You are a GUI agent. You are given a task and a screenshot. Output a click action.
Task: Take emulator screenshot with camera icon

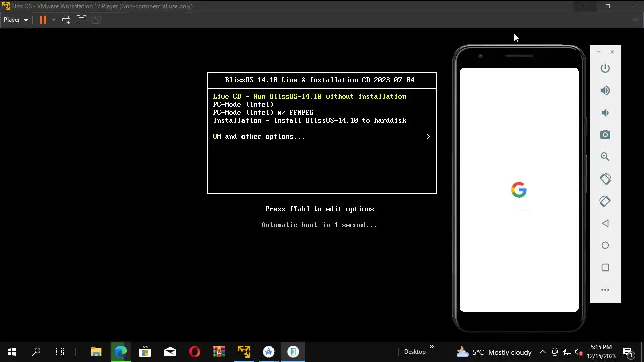tap(605, 135)
